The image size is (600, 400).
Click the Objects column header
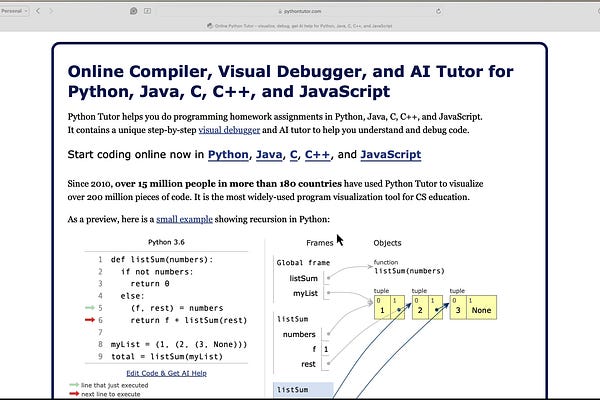click(x=387, y=243)
